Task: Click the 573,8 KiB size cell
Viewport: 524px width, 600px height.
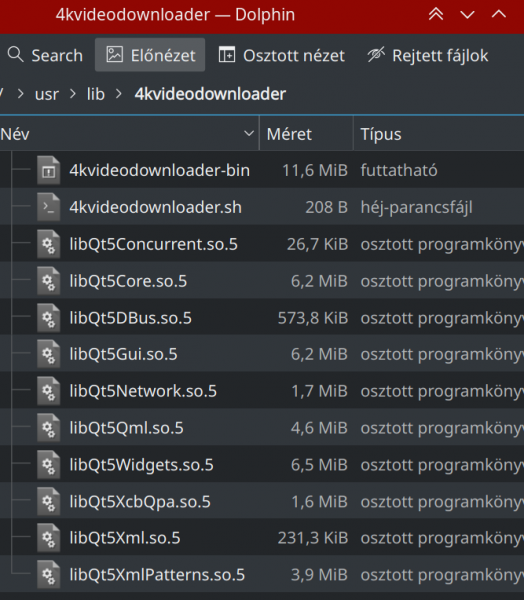Action: point(313,318)
